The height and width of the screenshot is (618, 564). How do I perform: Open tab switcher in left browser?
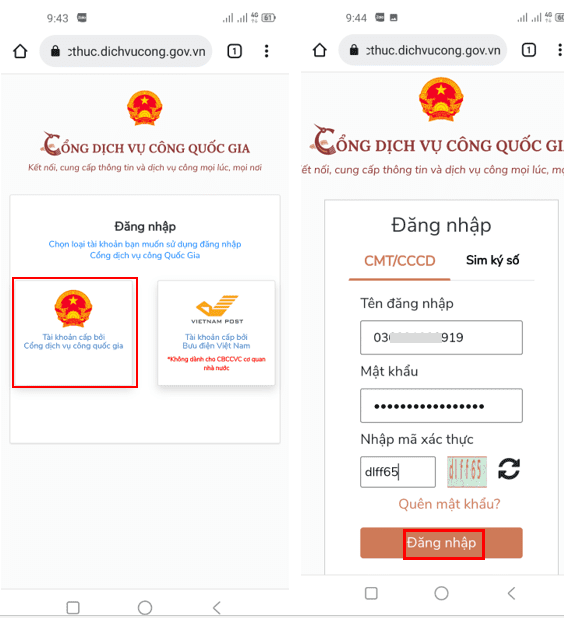click(x=235, y=51)
